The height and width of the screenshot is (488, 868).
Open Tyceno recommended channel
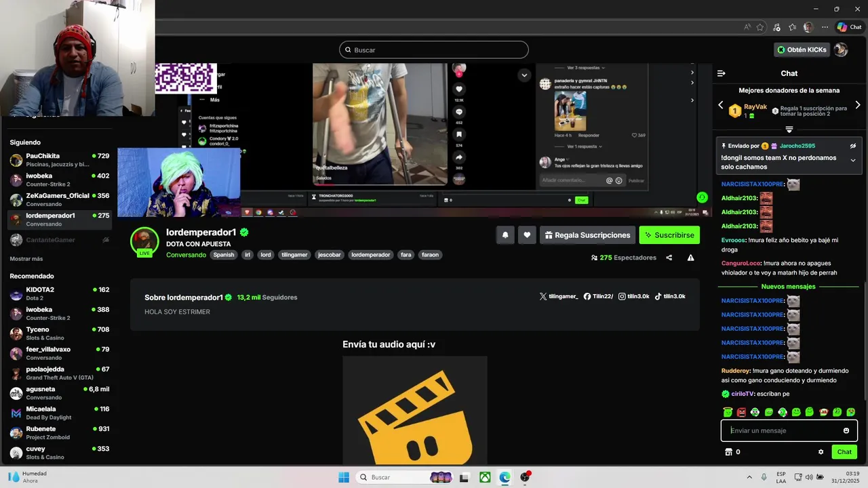(x=60, y=333)
